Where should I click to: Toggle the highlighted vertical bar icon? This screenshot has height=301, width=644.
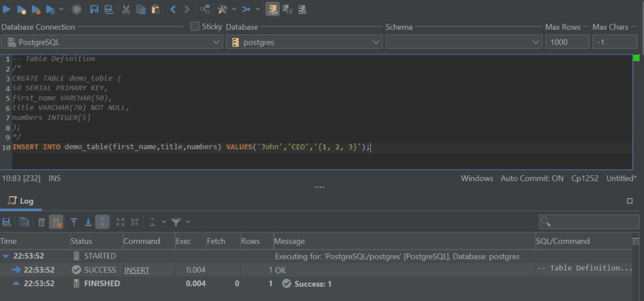(103, 222)
